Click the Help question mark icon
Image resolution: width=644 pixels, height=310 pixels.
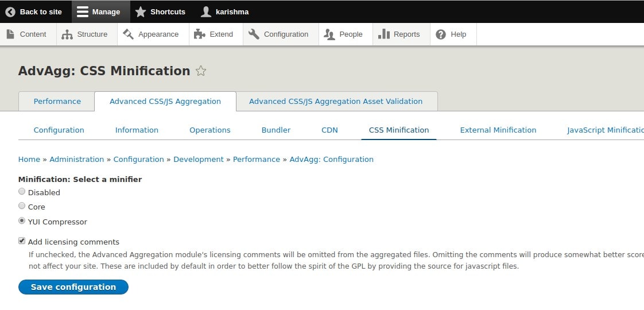click(x=441, y=34)
